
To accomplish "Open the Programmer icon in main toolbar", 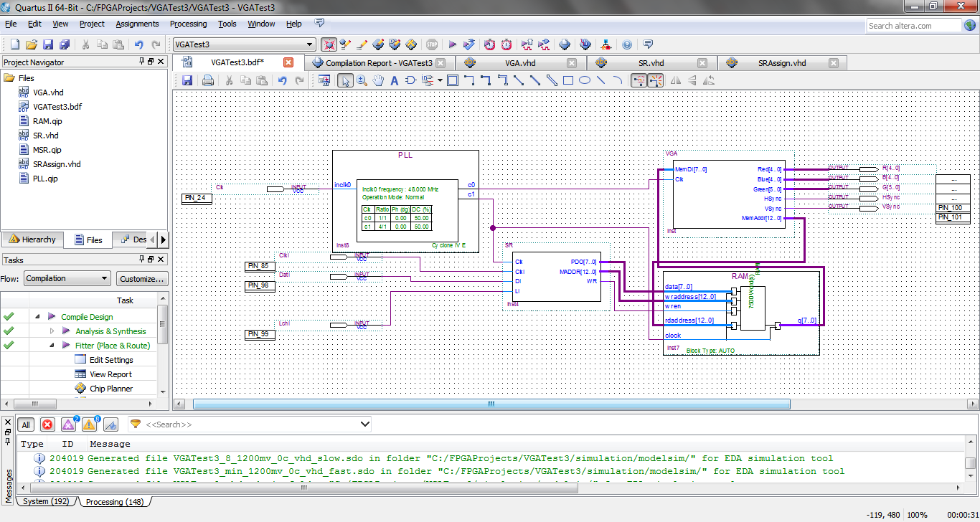I will 565,44.
